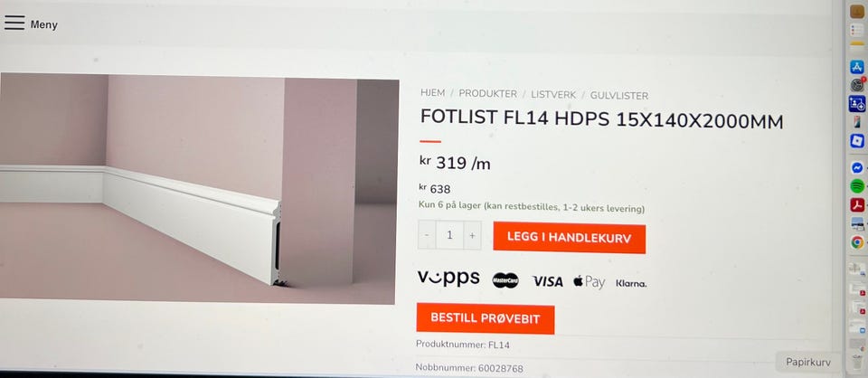This screenshot has height=378, width=868.
Task: Launch Google Chrome from the dock
Action: point(857,241)
